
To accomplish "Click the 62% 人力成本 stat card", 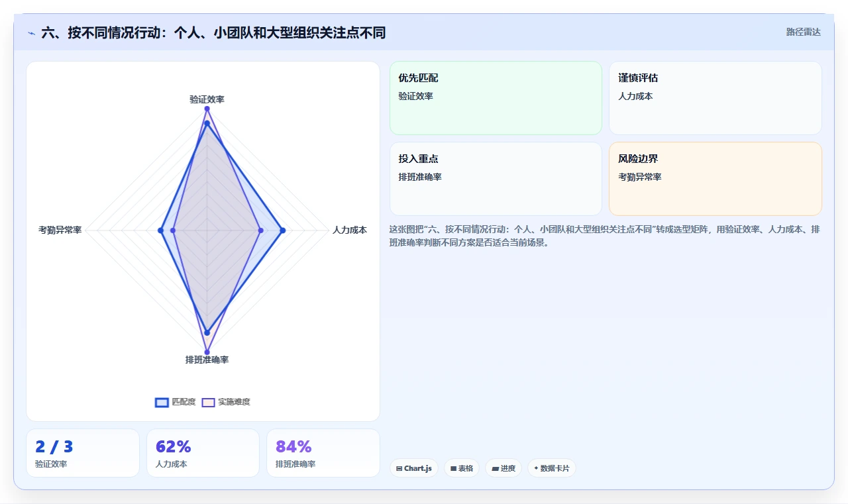I will click(203, 453).
